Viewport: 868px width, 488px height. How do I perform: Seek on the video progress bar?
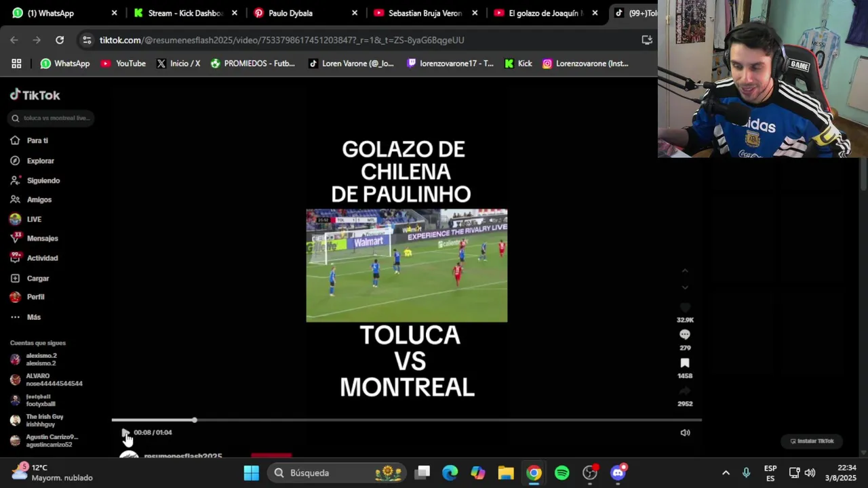click(406, 420)
